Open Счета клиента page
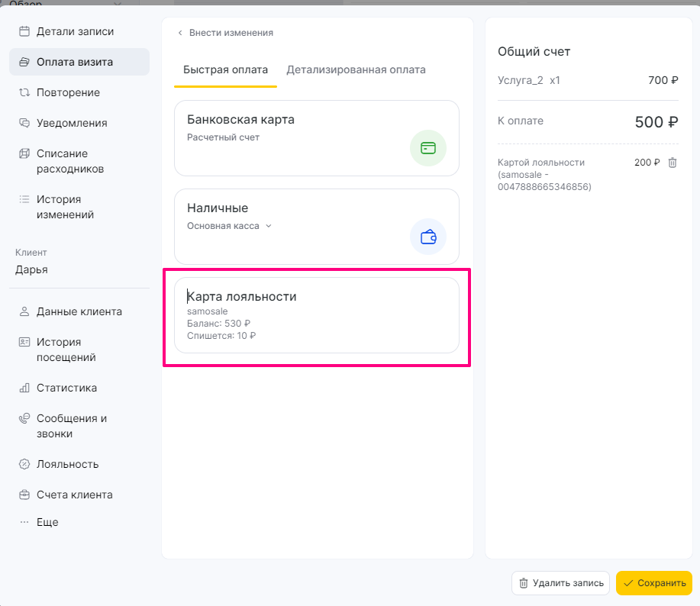Screen dimensions: 700x606 point(75,495)
